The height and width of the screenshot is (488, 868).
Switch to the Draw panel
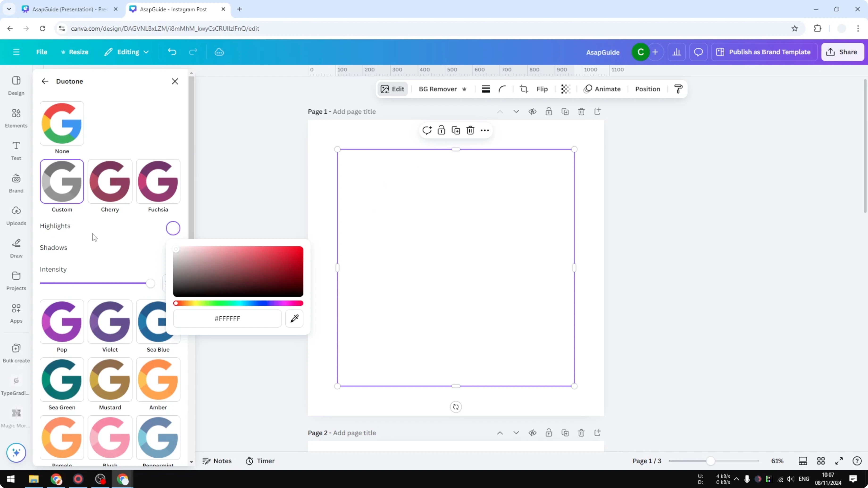coord(16,248)
